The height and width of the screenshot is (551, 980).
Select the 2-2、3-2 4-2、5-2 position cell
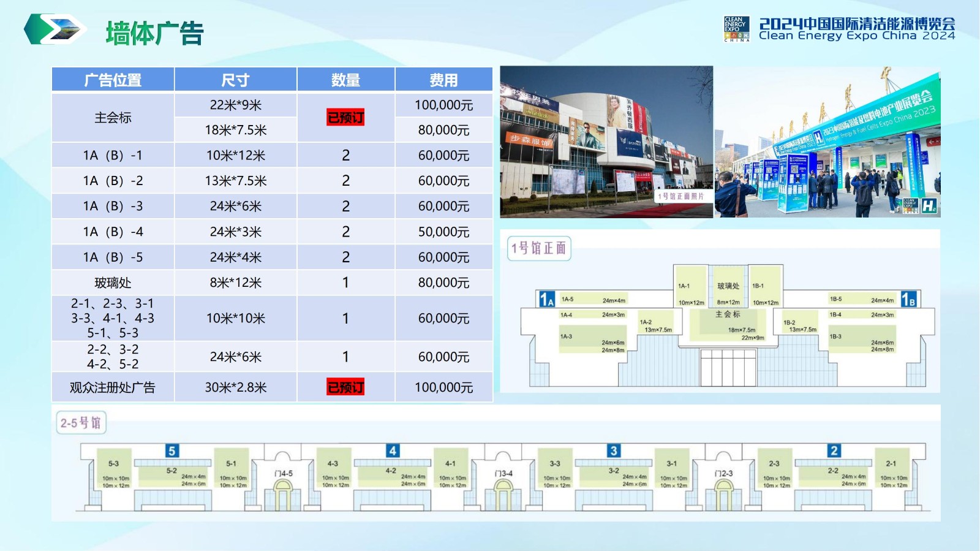[x=113, y=357]
